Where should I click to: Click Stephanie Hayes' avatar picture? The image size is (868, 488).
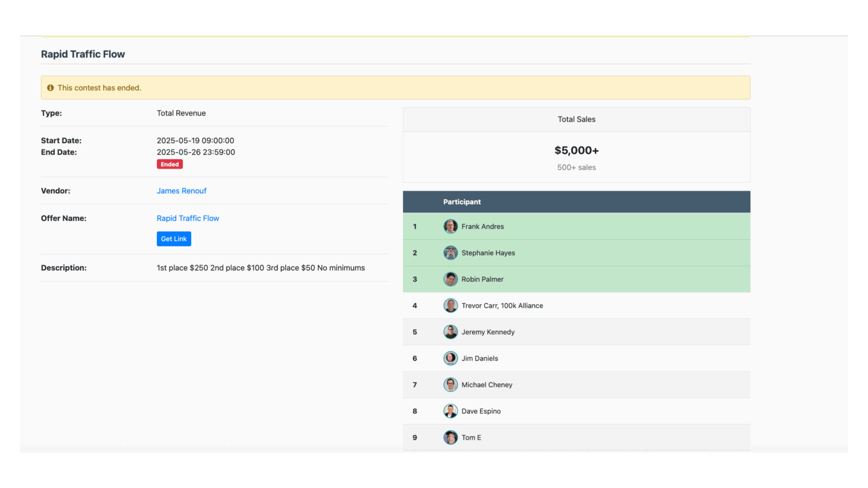tap(450, 253)
